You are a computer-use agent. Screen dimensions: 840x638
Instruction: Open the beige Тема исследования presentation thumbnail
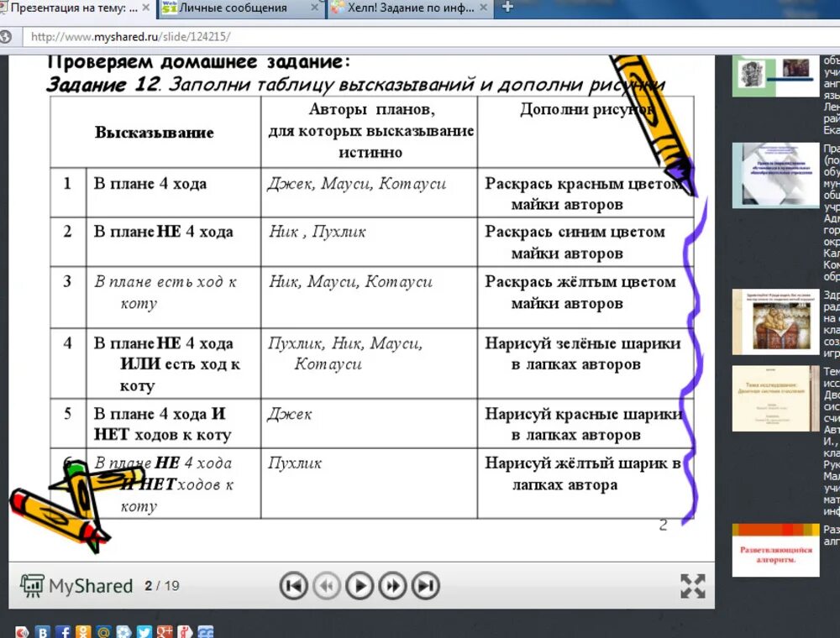click(x=775, y=398)
